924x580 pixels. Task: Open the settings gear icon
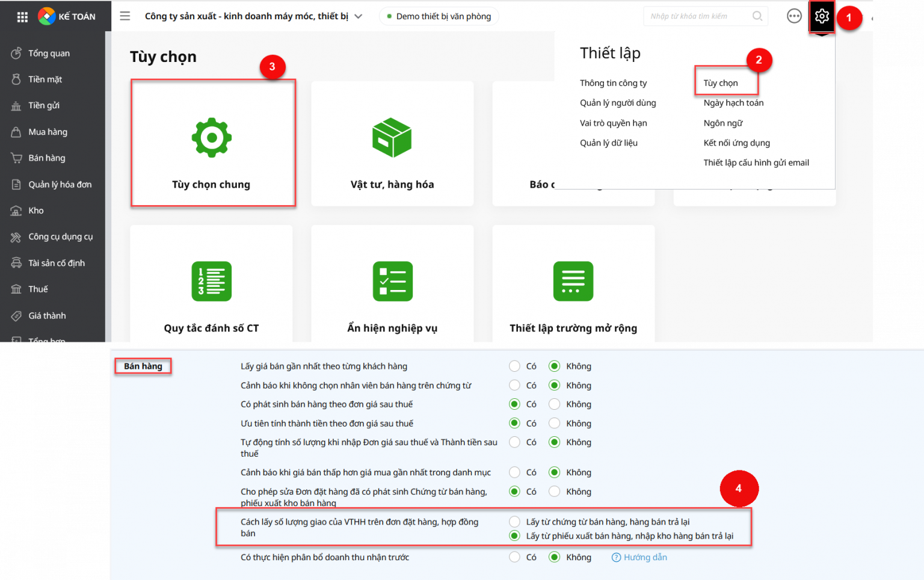point(822,16)
